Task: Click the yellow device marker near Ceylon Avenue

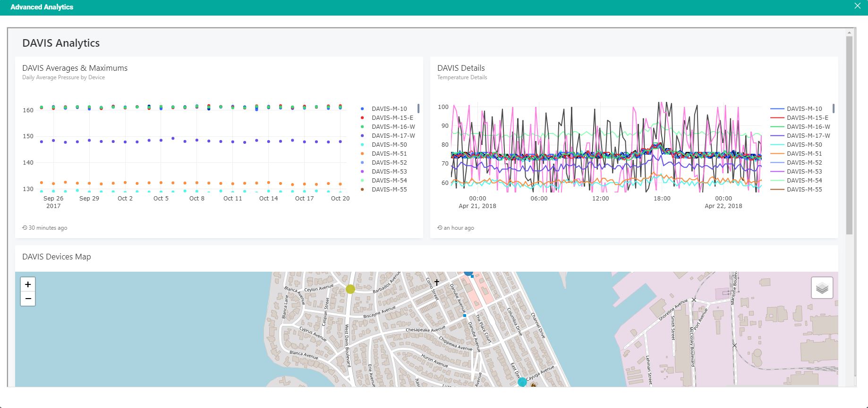Action: click(350, 289)
